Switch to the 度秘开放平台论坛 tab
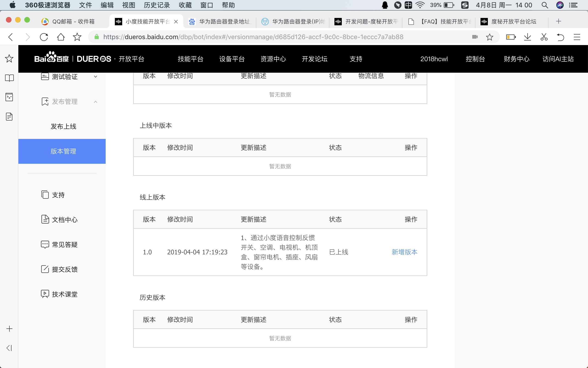 coord(512,22)
